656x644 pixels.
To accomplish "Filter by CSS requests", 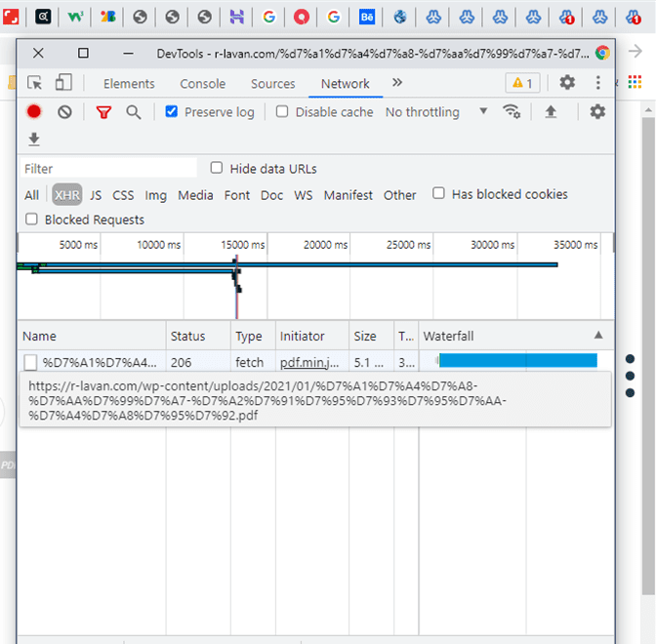I will click(x=123, y=195).
